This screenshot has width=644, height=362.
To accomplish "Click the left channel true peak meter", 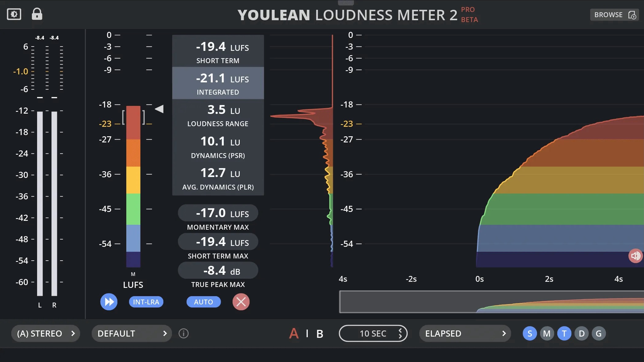I will [x=40, y=204].
